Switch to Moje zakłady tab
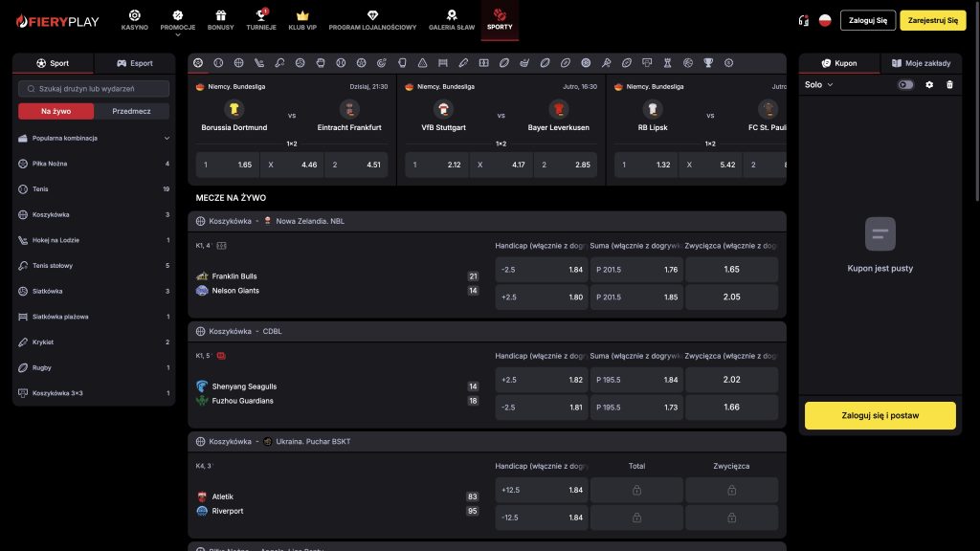Viewport: 980px width, 551px height. pyautogui.click(x=922, y=63)
